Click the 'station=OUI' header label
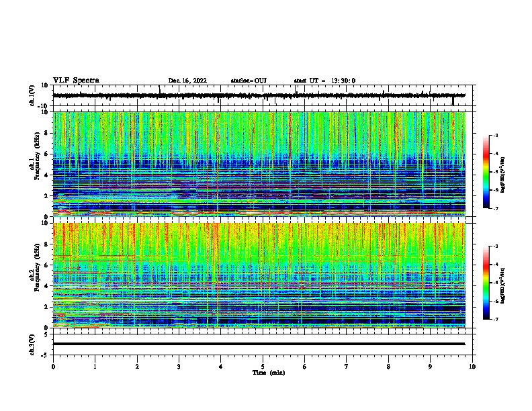The height and width of the screenshot is (411, 532). coord(249,81)
